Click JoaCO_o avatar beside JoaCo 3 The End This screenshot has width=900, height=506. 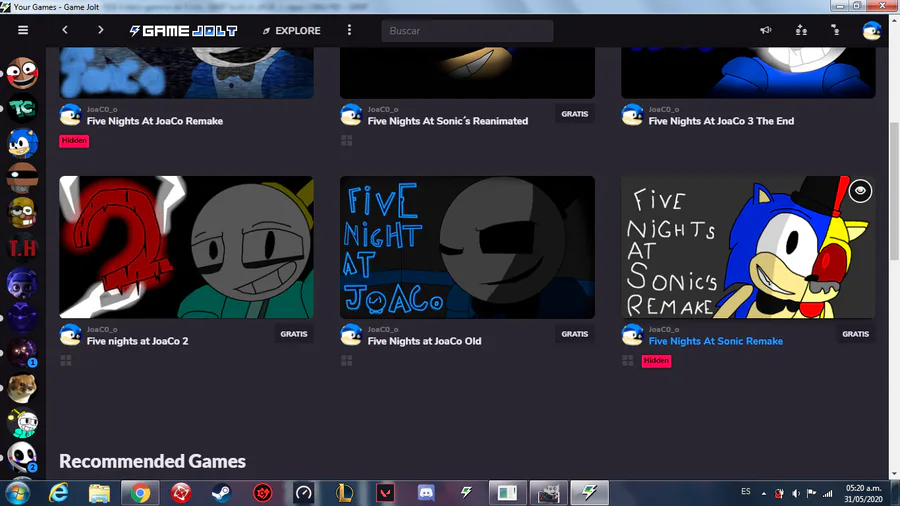(633, 115)
